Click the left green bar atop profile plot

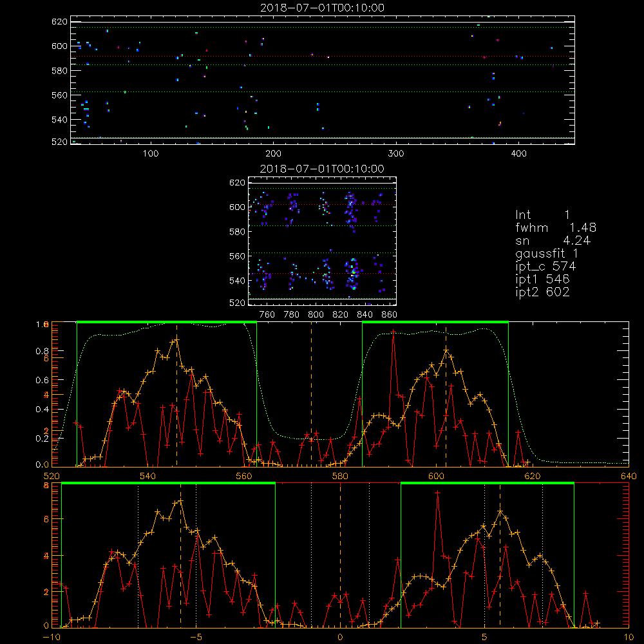[167, 322]
